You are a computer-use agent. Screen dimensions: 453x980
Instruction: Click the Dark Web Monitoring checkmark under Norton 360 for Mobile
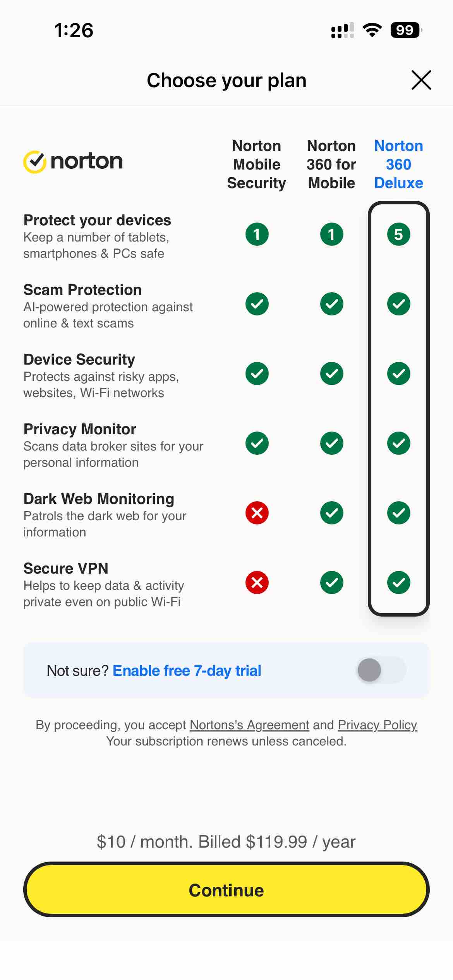331,513
